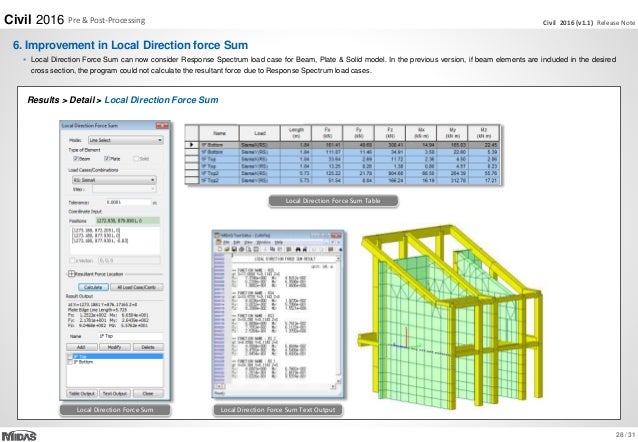Click the coordinate list box under Positions
The height and width of the screenshot is (442, 638).
pyautogui.click(x=115, y=241)
